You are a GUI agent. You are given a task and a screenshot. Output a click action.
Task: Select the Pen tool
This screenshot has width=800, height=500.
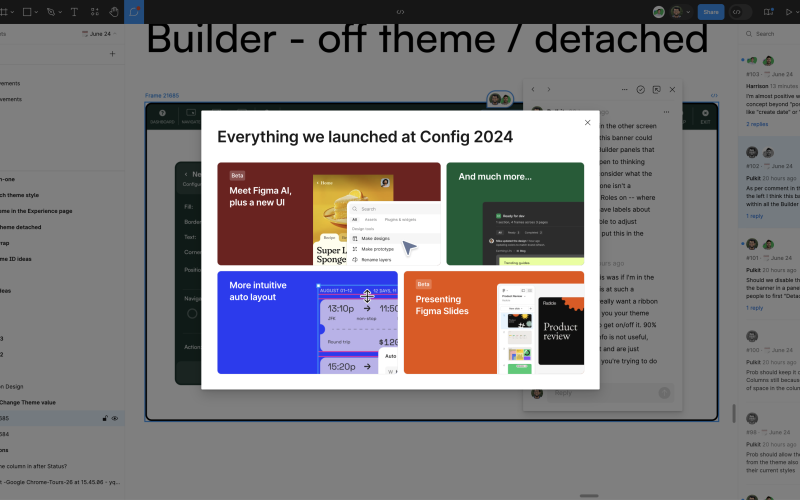pos(51,12)
